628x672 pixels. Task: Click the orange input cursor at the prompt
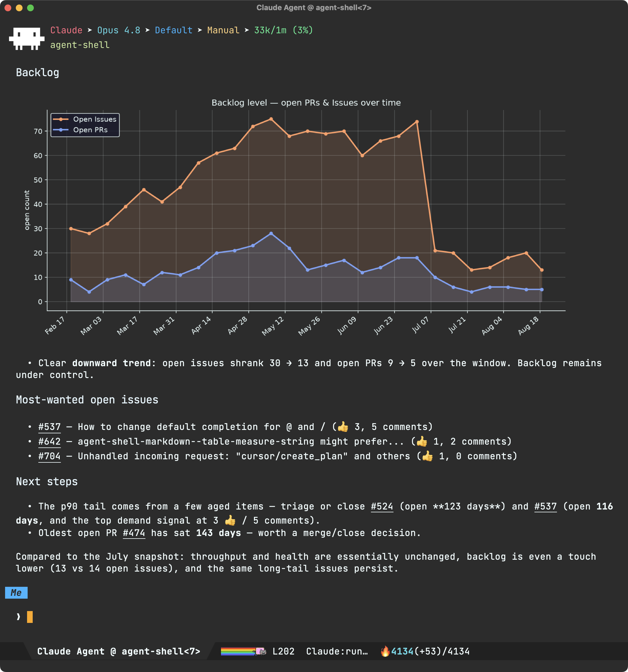30,616
